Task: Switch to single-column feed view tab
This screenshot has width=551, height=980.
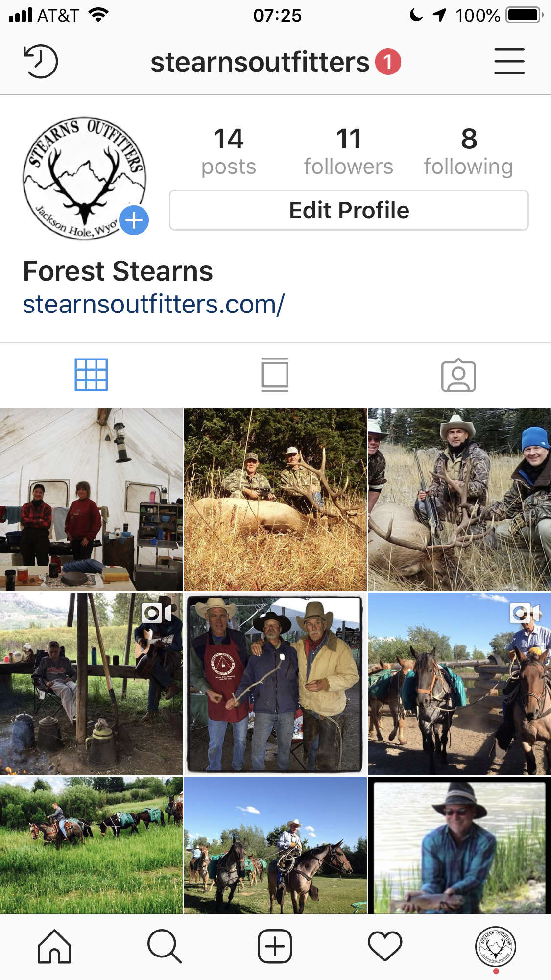Action: pyautogui.click(x=275, y=375)
